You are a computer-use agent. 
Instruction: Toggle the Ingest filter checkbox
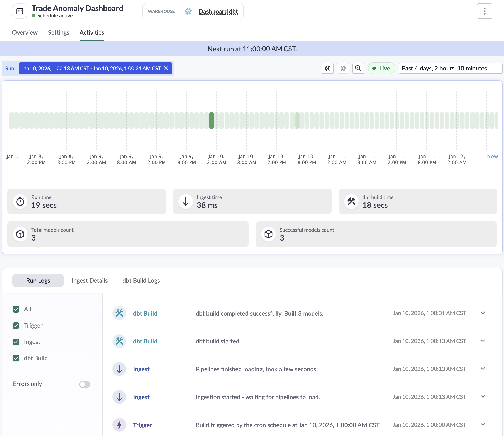16,342
